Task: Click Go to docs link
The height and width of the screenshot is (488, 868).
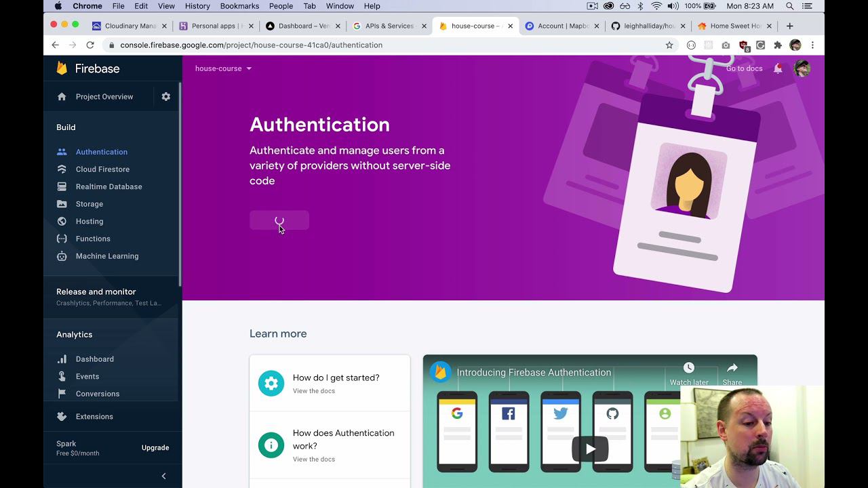Action: [x=744, y=68]
